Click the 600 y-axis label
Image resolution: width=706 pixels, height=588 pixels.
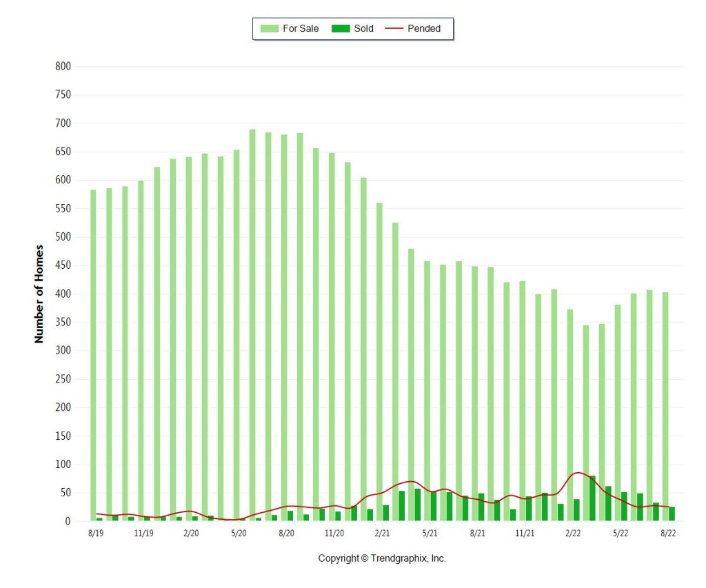coord(63,180)
